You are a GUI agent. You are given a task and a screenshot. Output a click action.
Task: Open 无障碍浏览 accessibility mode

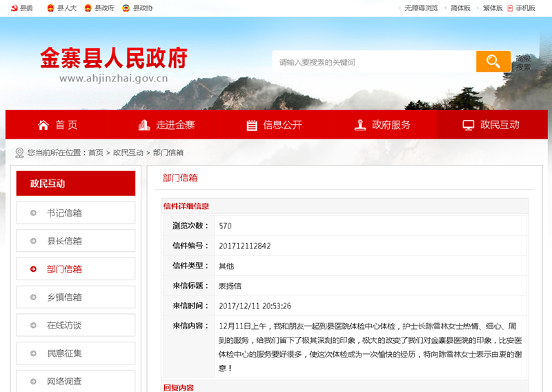[421, 8]
